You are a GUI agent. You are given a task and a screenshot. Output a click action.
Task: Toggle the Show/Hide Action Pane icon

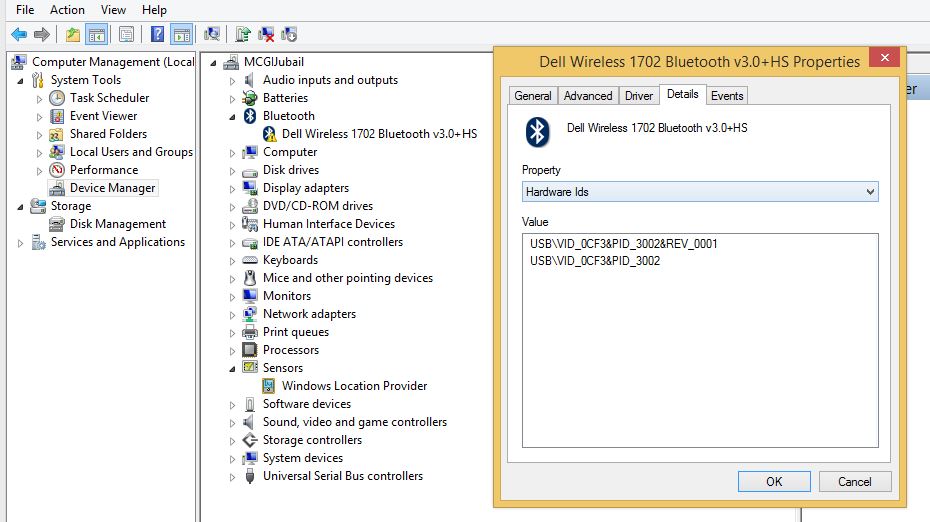click(x=181, y=34)
